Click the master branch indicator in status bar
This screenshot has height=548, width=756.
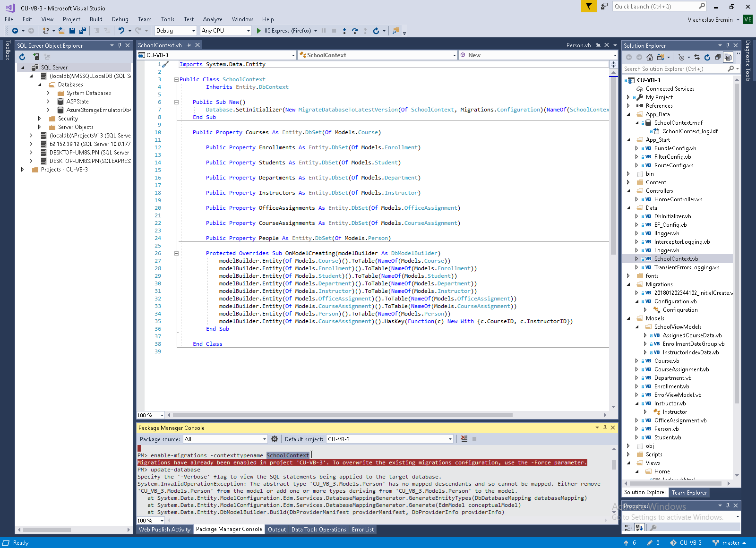point(730,543)
